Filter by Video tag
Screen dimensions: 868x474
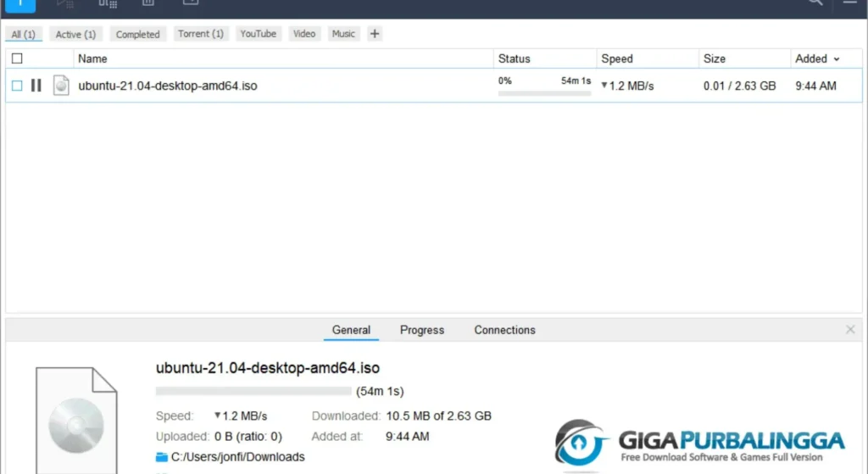304,34
